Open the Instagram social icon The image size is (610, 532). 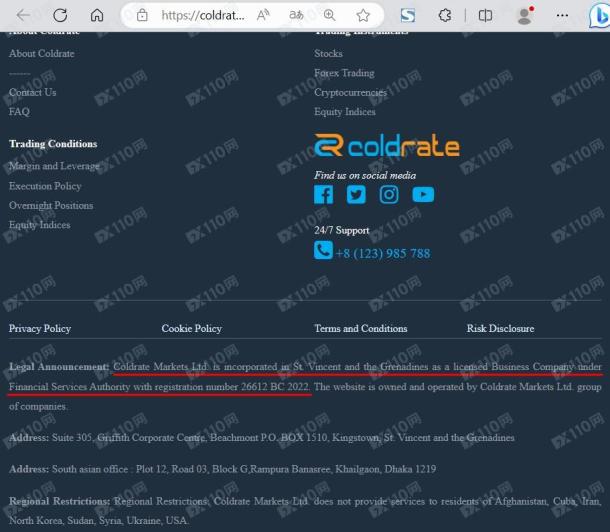coord(389,194)
